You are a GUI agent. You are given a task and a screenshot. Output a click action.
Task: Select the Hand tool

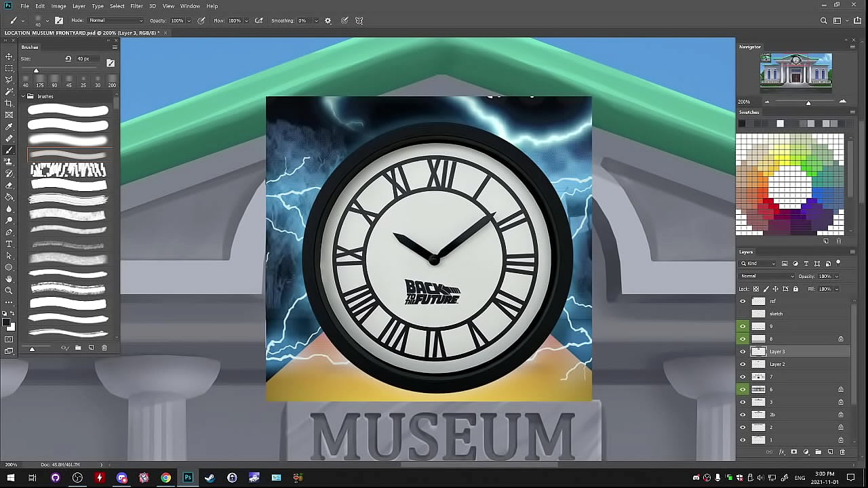[x=9, y=279]
